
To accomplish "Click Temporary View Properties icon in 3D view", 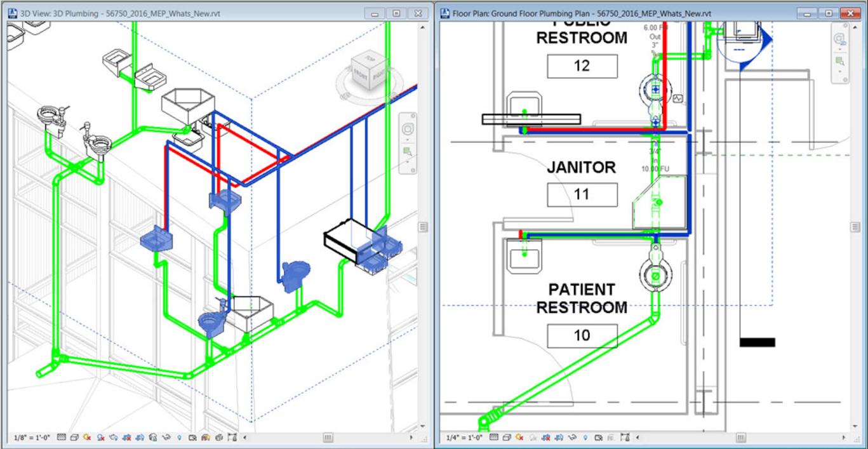I will (191, 437).
